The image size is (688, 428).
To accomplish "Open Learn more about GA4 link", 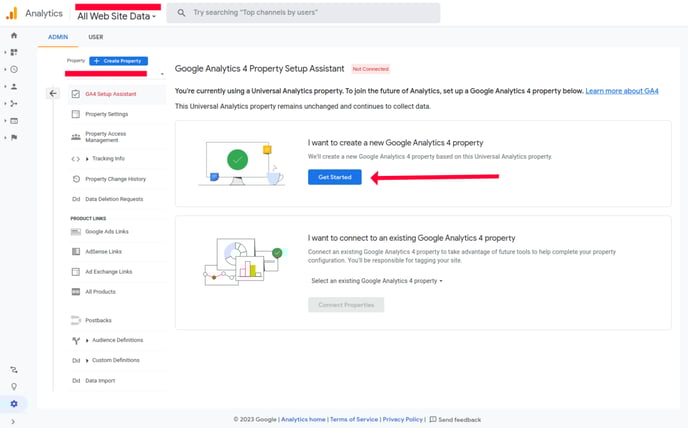I will click(622, 91).
